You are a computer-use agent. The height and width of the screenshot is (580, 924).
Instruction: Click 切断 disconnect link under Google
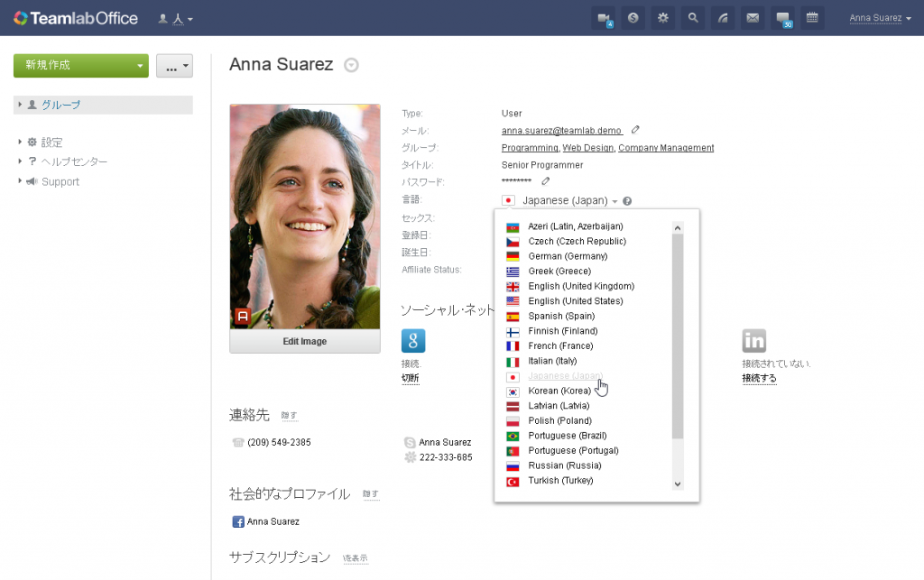point(411,378)
